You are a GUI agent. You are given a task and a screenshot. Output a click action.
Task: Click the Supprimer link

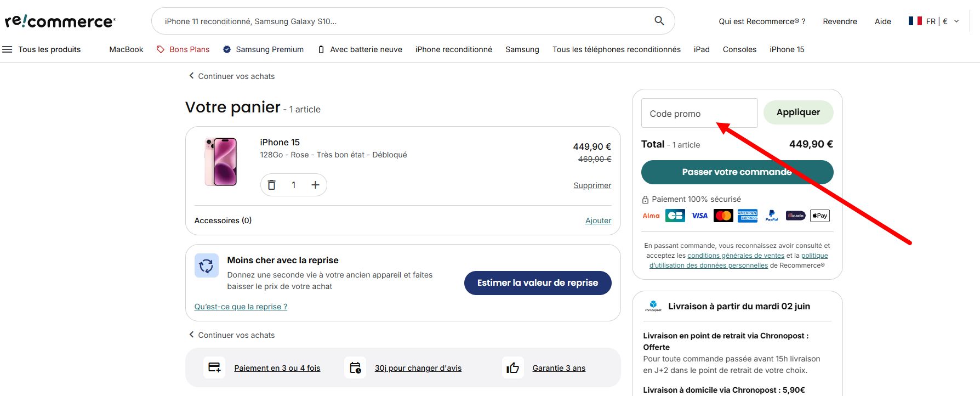tap(592, 185)
